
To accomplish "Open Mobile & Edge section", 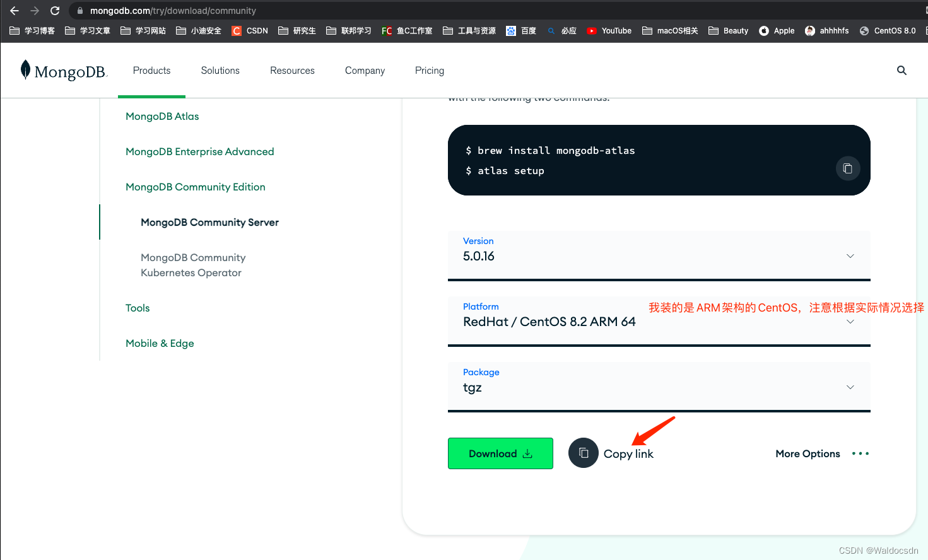I will pyautogui.click(x=160, y=343).
